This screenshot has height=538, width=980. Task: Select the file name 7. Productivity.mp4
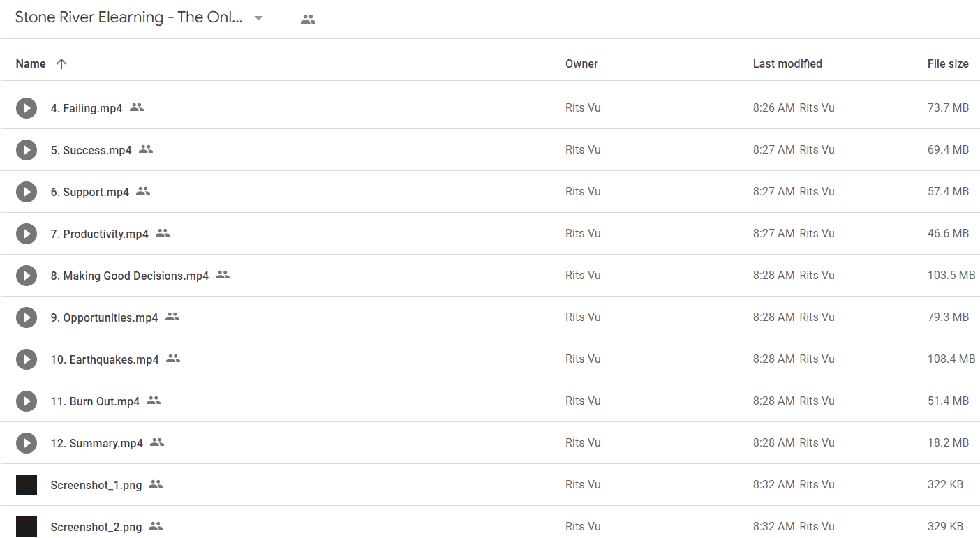point(100,234)
